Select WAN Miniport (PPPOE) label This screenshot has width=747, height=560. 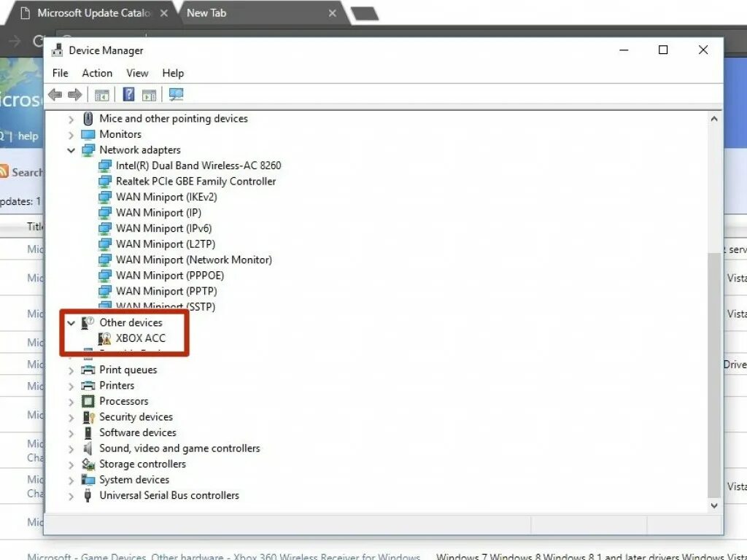click(170, 276)
